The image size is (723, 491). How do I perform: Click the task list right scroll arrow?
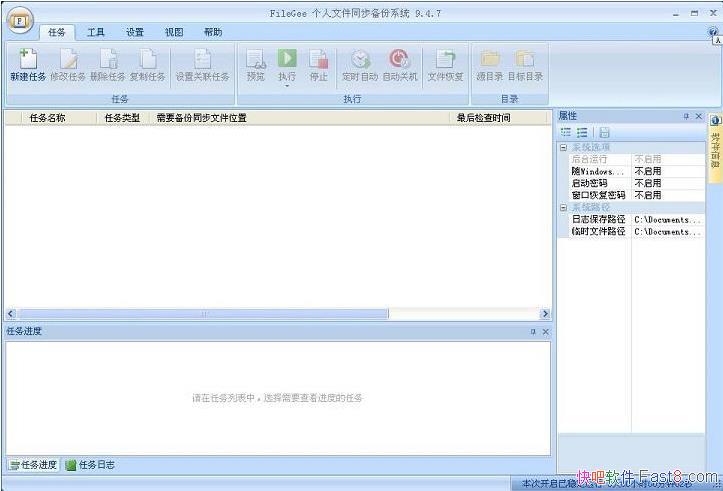click(545, 314)
